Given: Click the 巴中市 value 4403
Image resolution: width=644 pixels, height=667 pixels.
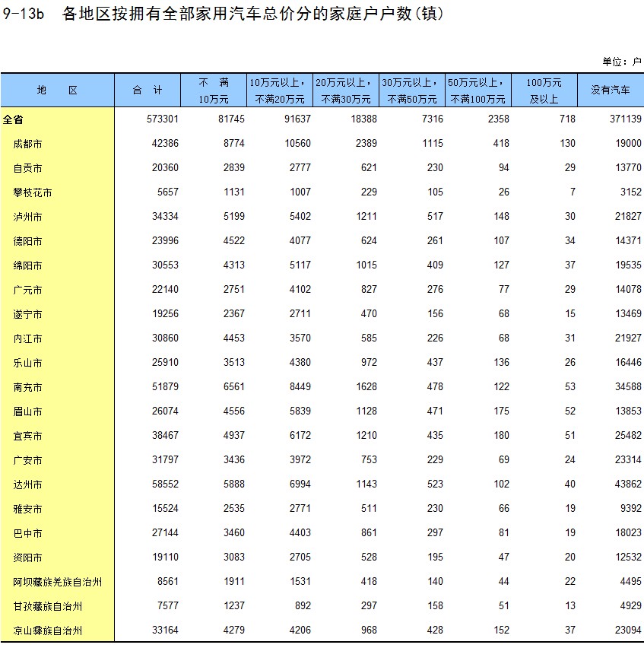Looking at the screenshot, I should point(300,532).
